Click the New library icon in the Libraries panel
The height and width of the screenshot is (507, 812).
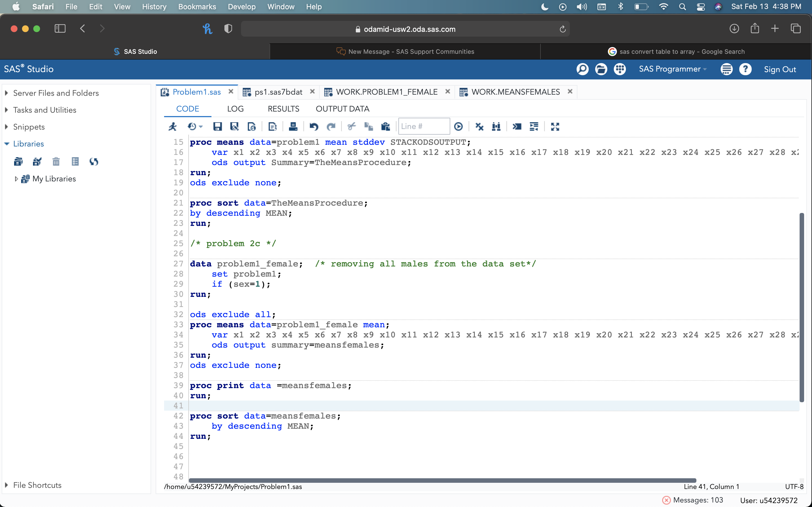pyautogui.click(x=18, y=162)
